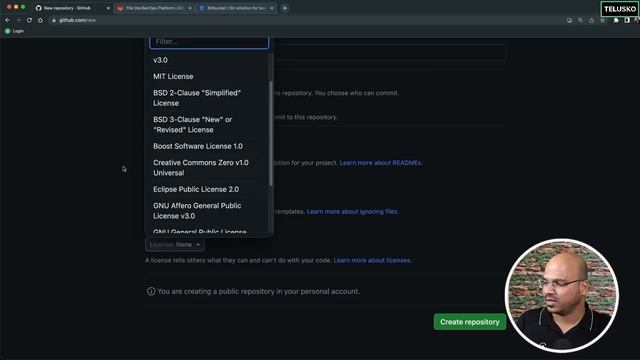Viewport: 640px width, 360px height.
Task: Click the padlock site info icon
Action: (x=54, y=20)
